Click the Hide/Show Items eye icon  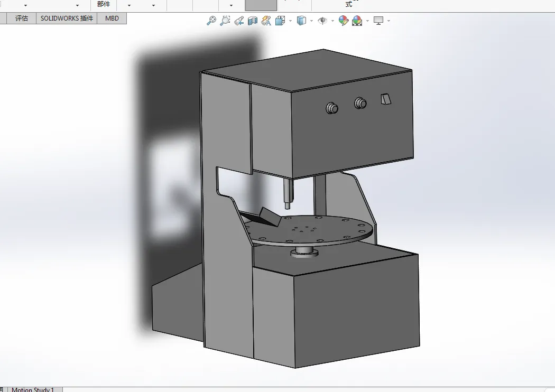322,21
